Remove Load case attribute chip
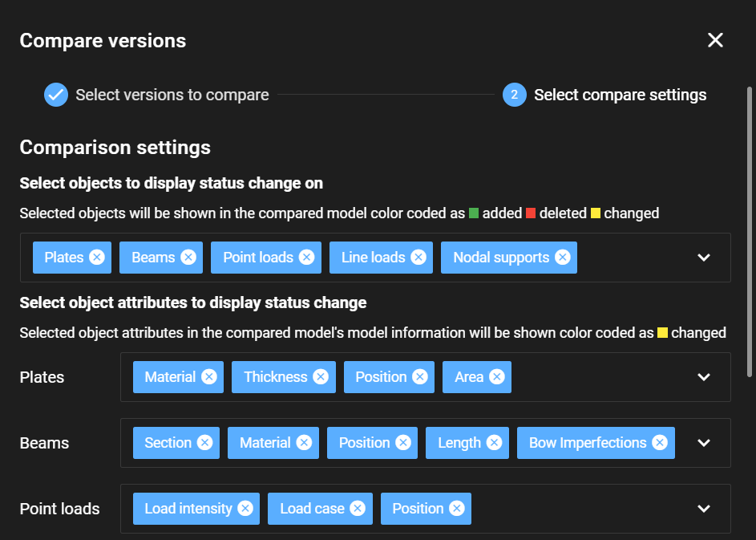 pyautogui.click(x=358, y=508)
